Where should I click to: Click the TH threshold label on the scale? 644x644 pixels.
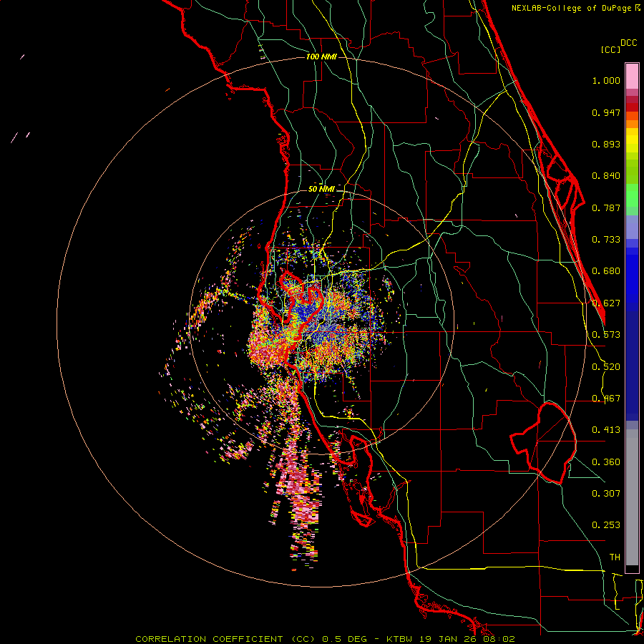point(615,557)
